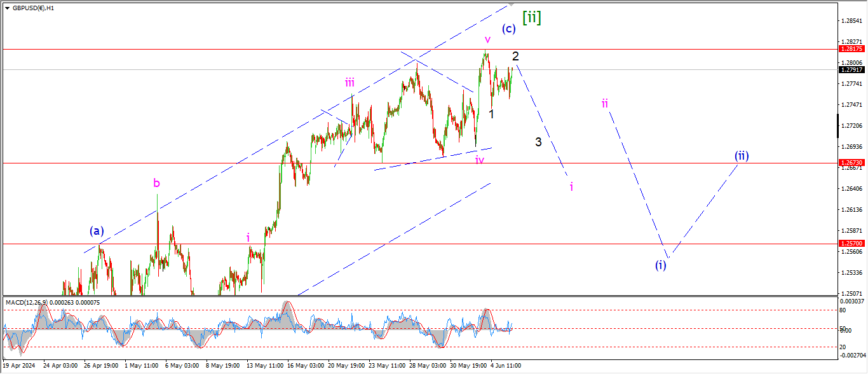Viewport: 868px width, 374px height.
Task: Select the red 1.25700 level price tag
Action: coord(850,244)
